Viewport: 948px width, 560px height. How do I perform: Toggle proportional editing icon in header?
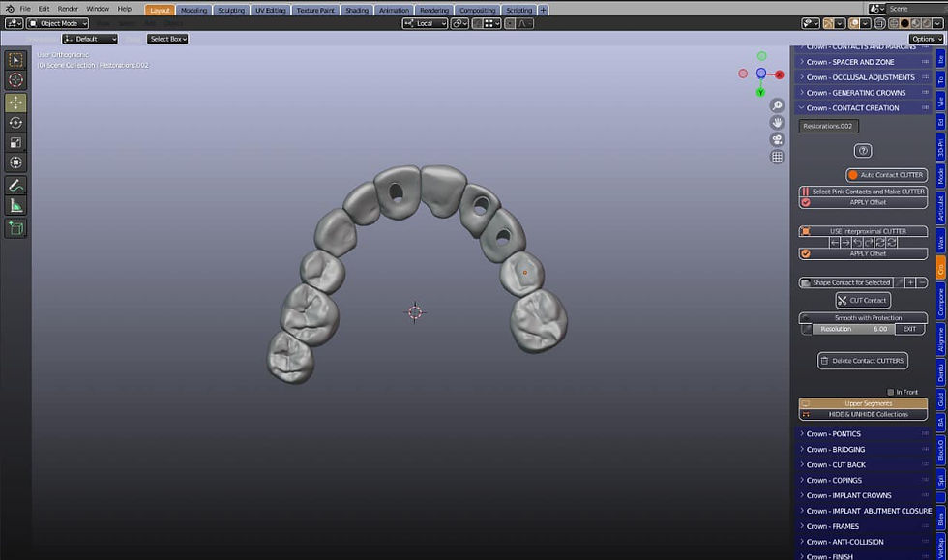[x=510, y=23]
